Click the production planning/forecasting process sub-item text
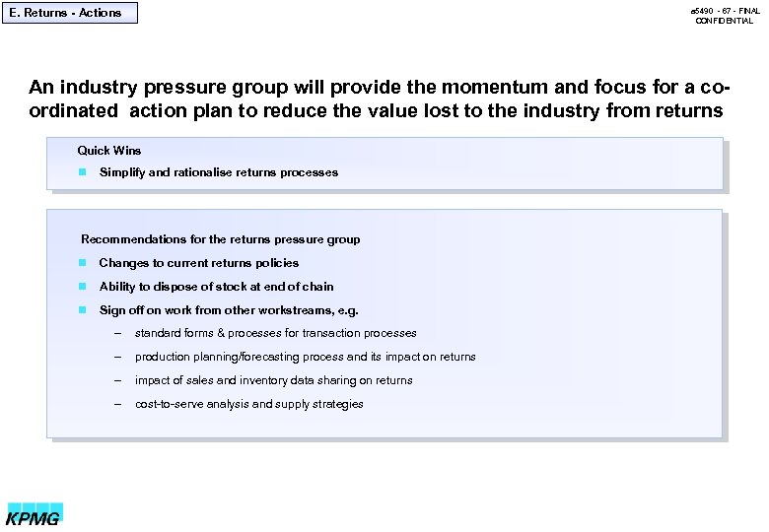This screenshot has width=769, height=532. point(305,357)
